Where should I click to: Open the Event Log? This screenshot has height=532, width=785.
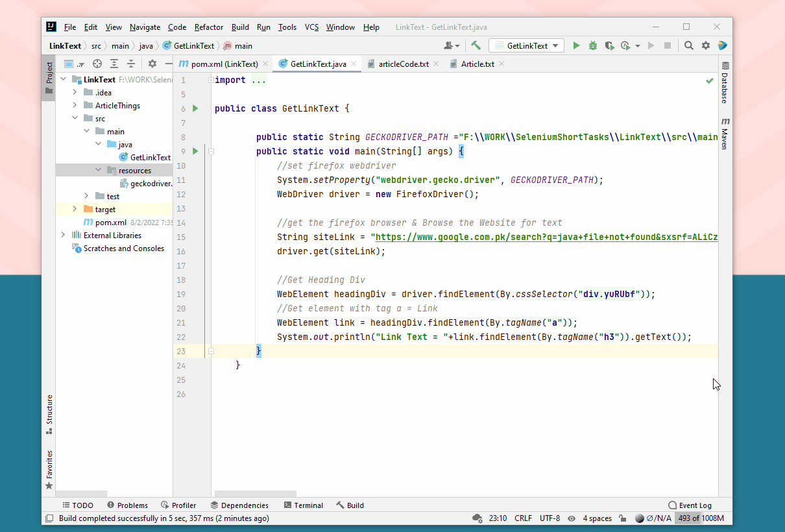[690, 505]
